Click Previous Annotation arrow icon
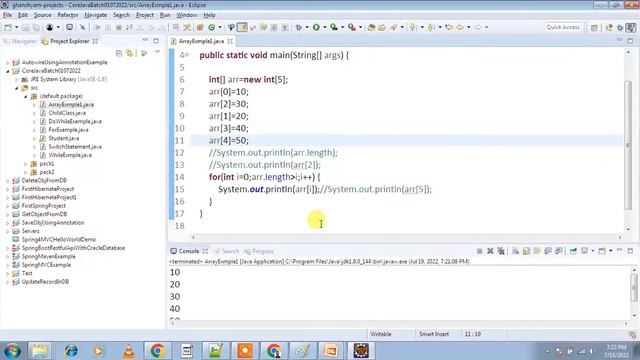 (431, 27)
